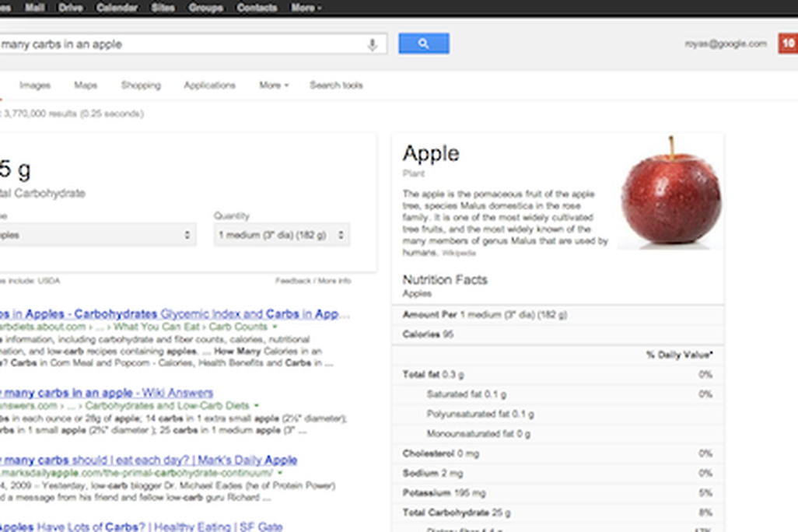Click the Cholesterol 0 mg row
Image resolution: width=798 pixels, height=532 pixels.
558,453
